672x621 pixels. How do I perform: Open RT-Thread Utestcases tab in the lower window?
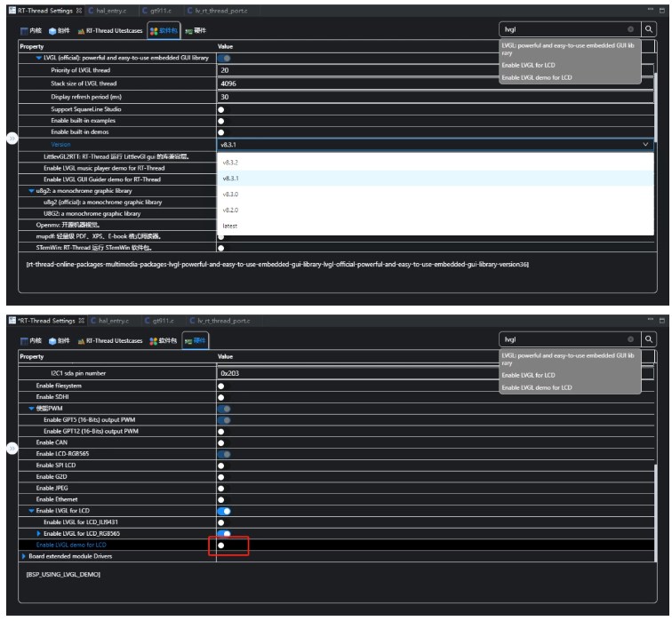[x=110, y=340]
